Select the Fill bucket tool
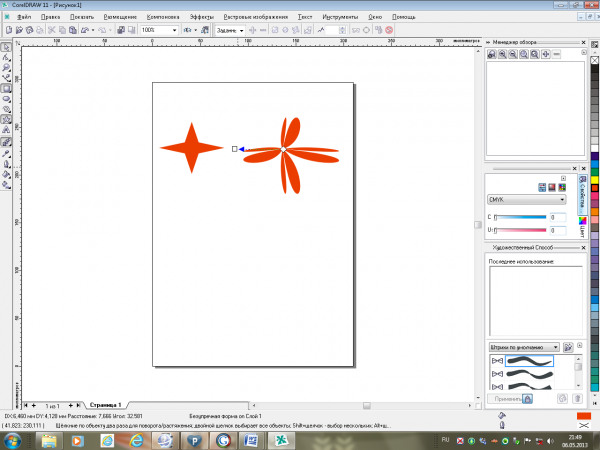600x450 pixels. 6,174
